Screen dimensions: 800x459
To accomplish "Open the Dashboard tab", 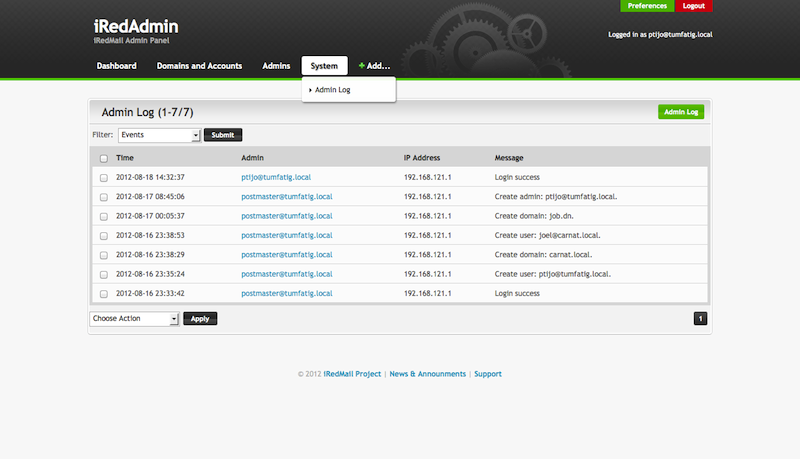I will point(116,66).
